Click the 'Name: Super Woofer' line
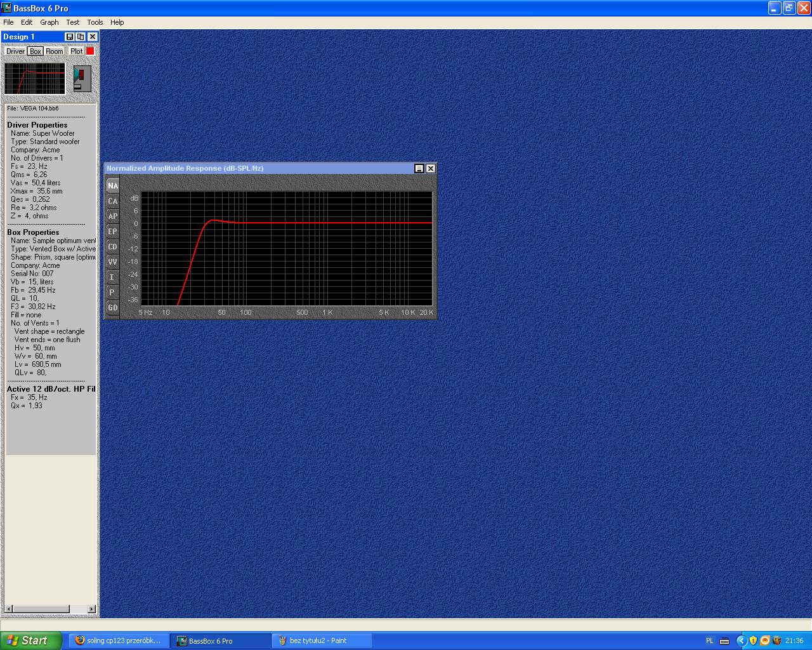Viewport: 812px width, 650px height. (43, 133)
